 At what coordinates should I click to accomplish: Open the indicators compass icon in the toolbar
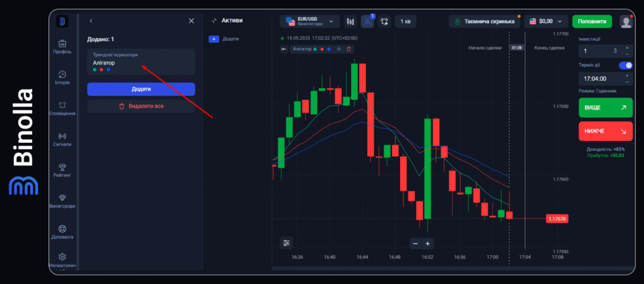coord(367,21)
